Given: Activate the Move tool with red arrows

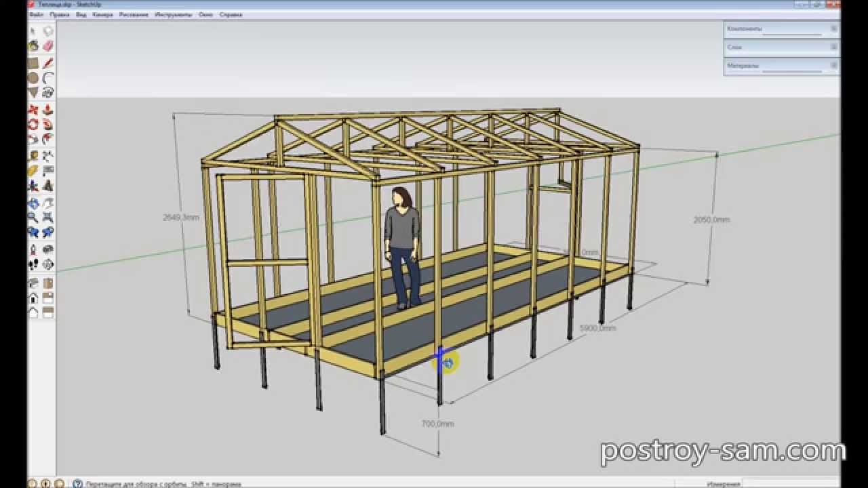Looking at the screenshot, I should [33, 109].
